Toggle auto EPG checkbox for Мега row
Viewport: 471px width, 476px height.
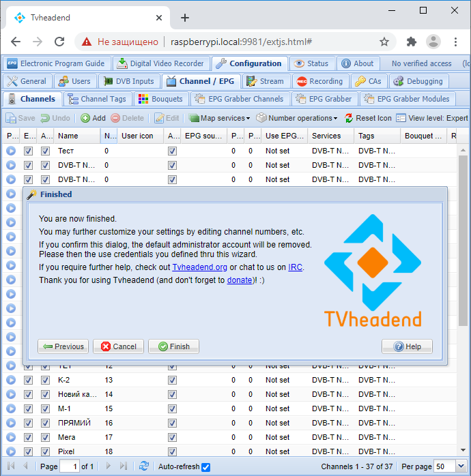tap(172, 437)
